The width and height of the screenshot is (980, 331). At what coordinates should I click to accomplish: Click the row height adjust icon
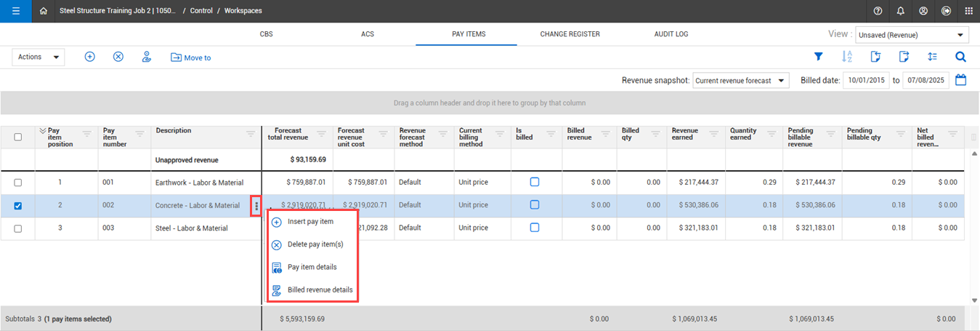(932, 57)
